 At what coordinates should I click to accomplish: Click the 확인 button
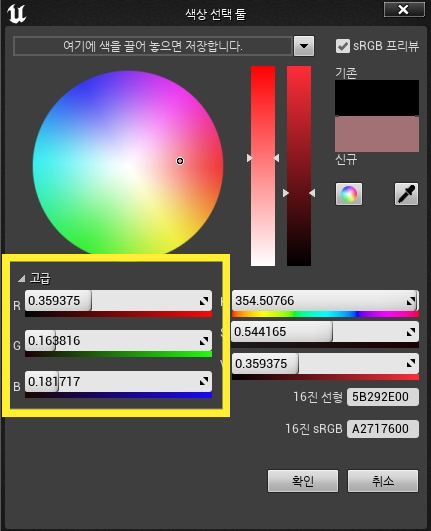point(303,481)
